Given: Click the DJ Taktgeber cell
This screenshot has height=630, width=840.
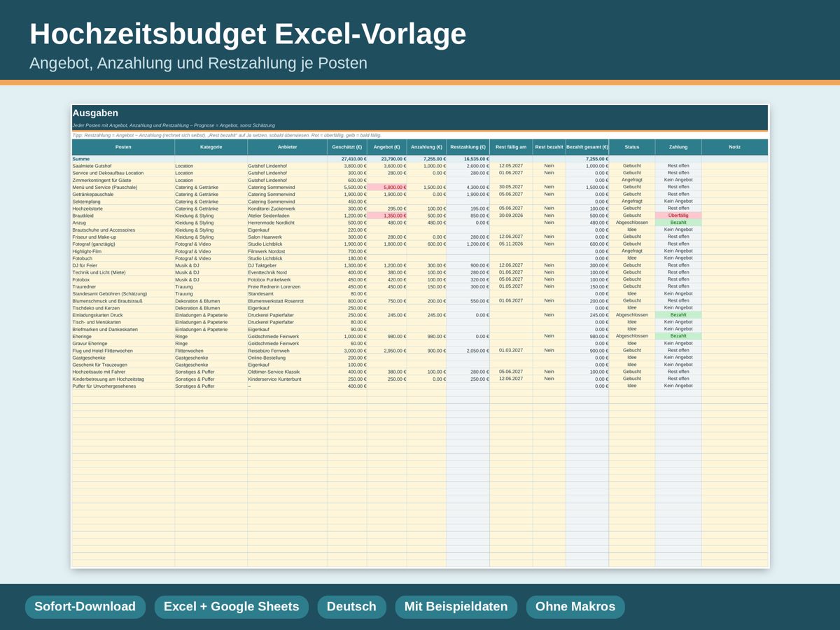Looking at the screenshot, I should coord(287,265).
